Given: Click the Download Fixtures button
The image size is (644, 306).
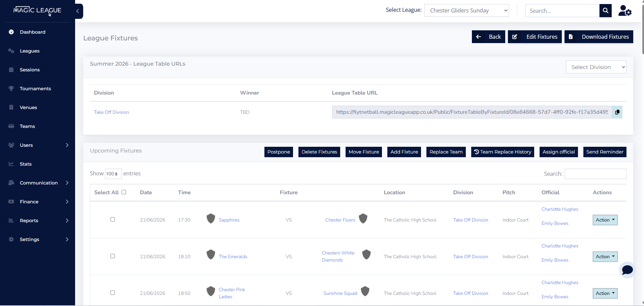Looking at the screenshot, I should 599,37.
